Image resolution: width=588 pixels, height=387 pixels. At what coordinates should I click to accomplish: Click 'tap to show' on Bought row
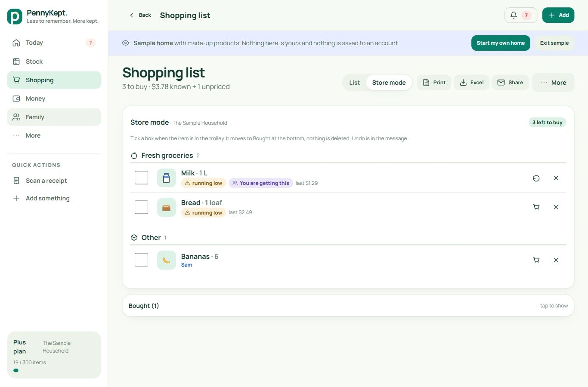point(554,306)
